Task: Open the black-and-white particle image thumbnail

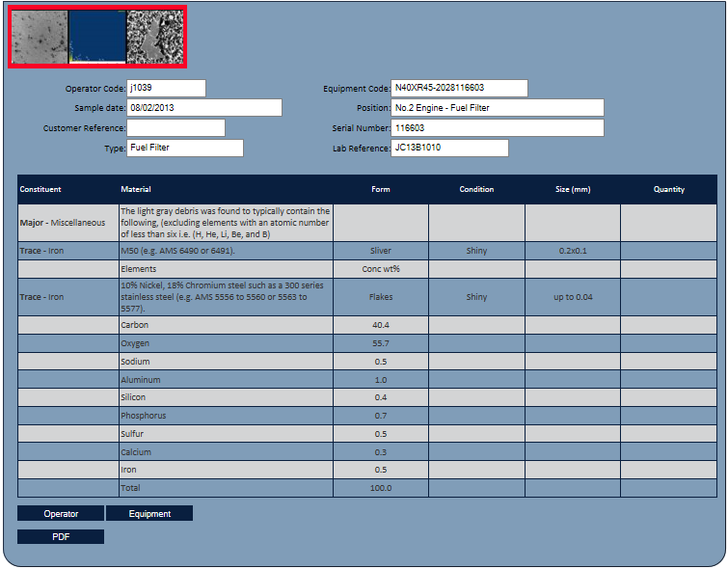Action: [x=155, y=38]
